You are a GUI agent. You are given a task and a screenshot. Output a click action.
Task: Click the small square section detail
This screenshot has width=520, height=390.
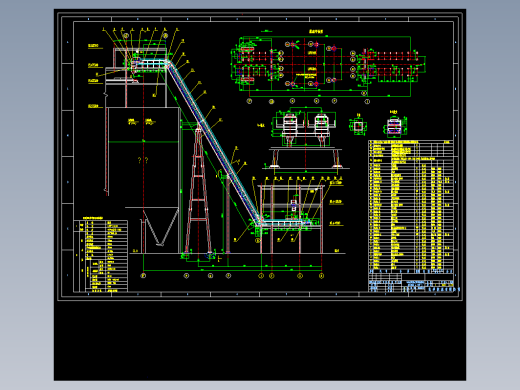tap(358, 126)
